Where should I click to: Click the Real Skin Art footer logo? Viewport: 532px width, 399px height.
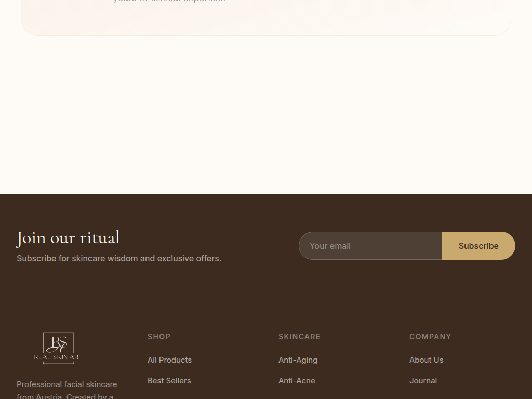click(x=58, y=348)
